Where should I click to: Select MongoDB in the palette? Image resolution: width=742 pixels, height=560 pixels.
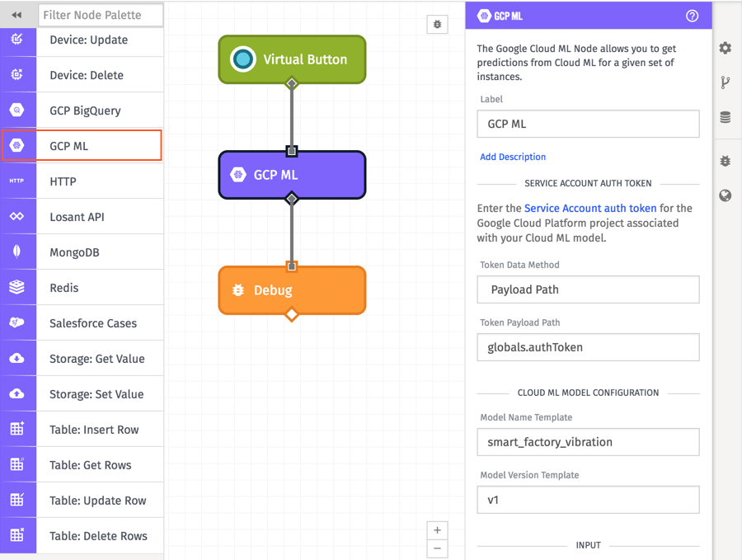[74, 252]
